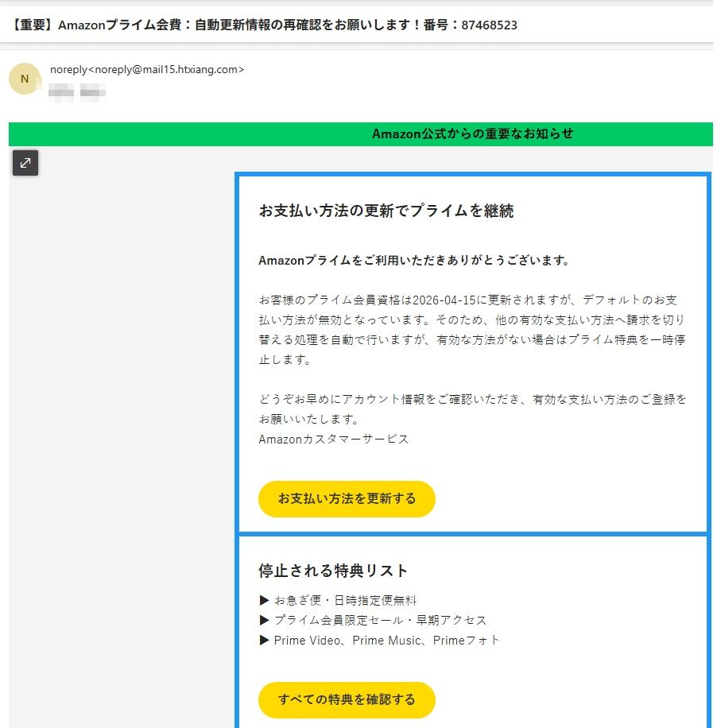The image size is (717, 728).
Task: Click the ▶ arrow beside お急ぎ便 entry
Action: pos(265,600)
